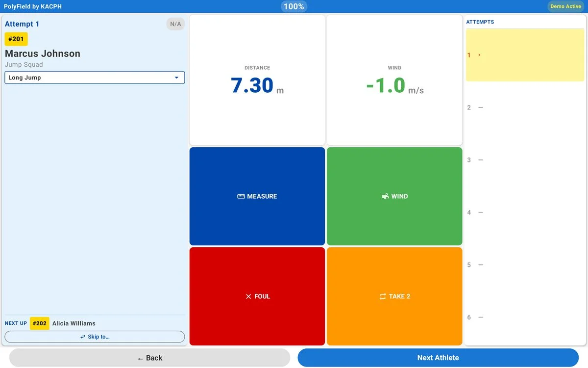Viewport: 588px width, 368px height.
Task: Click the green WIND button
Action: click(394, 196)
